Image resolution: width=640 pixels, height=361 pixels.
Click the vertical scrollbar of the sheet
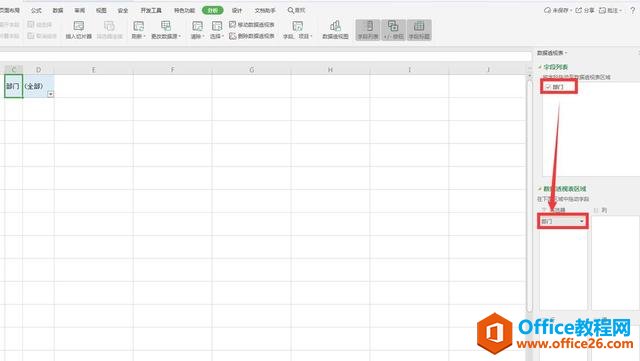point(529,196)
